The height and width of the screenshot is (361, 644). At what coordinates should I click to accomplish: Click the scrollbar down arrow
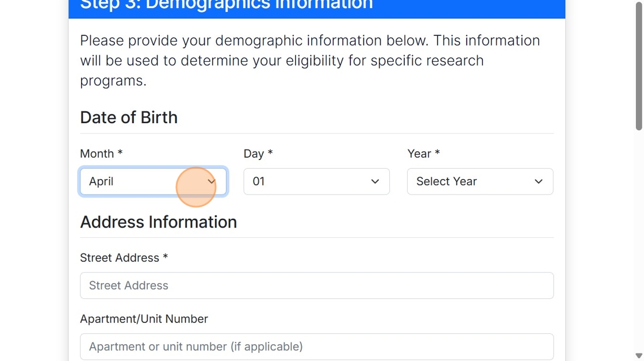[638, 356]
